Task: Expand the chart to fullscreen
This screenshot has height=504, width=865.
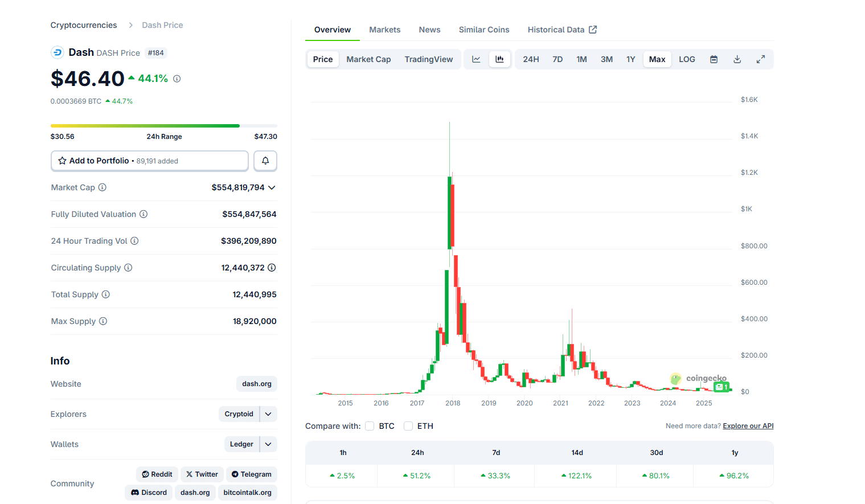Action: pos(760,59)
